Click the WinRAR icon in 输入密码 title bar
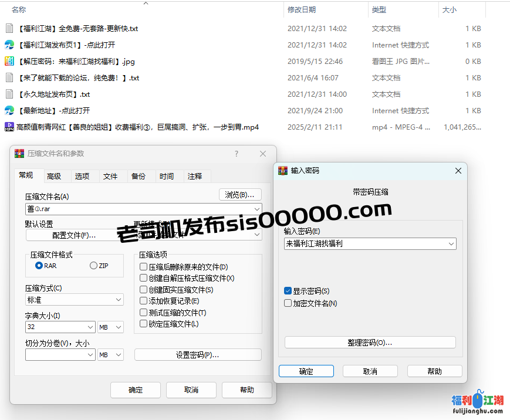This screenshot has width=510, height=420. [283, 170]
